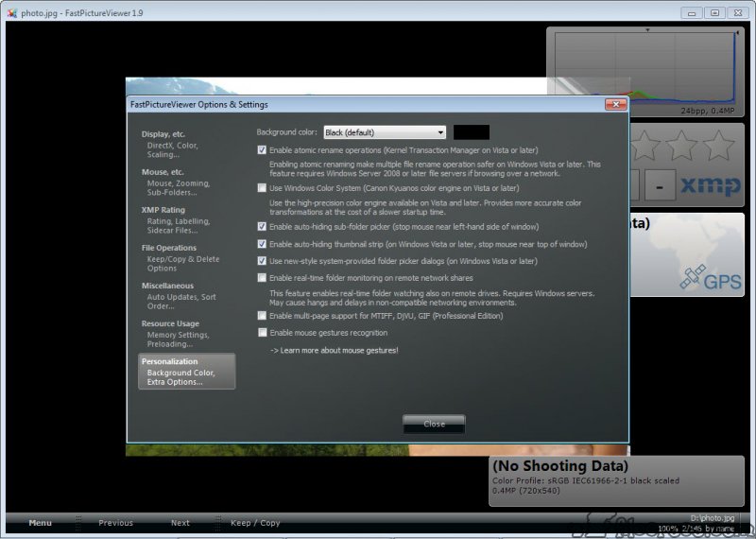The width and height of the screenshot is (756, 539).
Task: Maximize the FastPictureViewer main window
Action: tap(714, 13)
